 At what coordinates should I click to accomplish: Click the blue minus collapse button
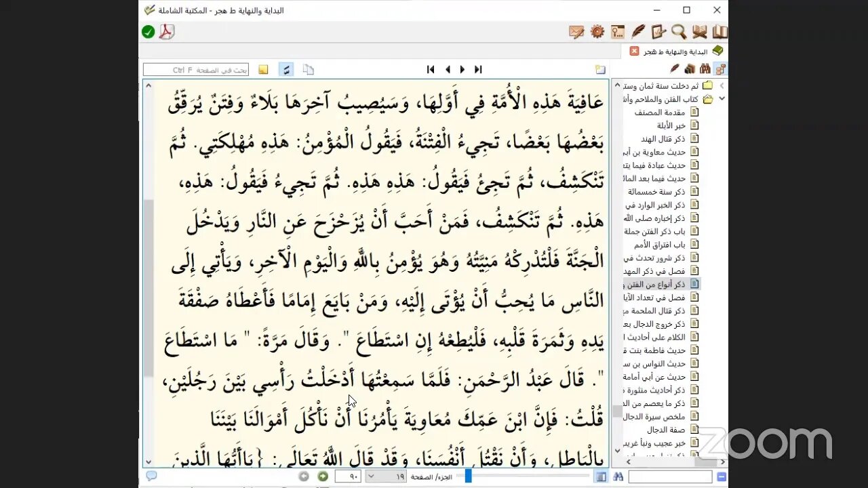click(x=722, y=477)
